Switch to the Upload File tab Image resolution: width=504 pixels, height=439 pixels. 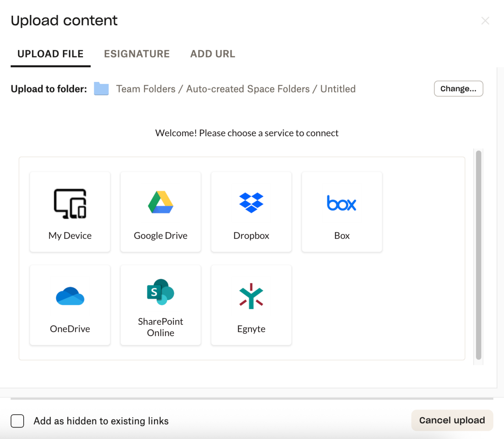[x=50, y=54]
